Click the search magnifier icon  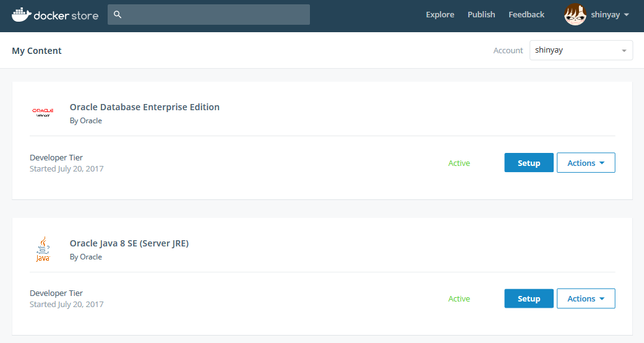click(x=118, y=15)
